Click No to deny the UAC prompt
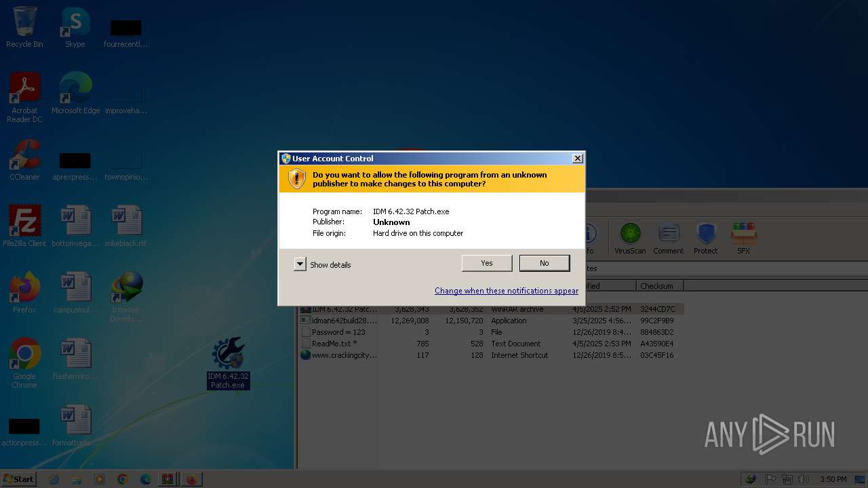This screenshot has width=868, height=488. (x=545, y=263)
